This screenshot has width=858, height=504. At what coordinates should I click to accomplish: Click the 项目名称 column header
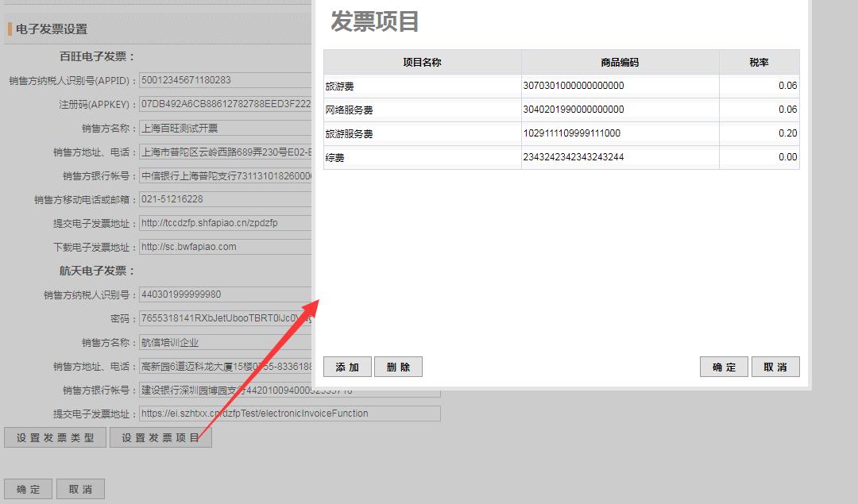click(422, 62)
